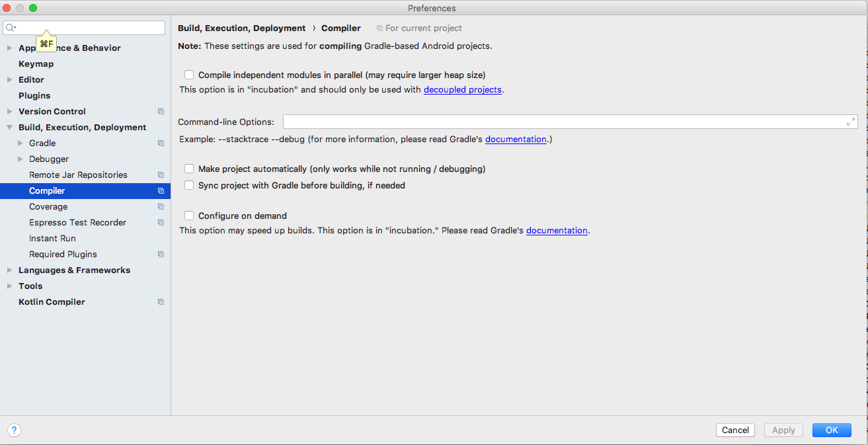Click project-level icon beside Remote Jar Repositories
Screen dimensions: 868x445
pyautogui.click(x=161, y=175)
